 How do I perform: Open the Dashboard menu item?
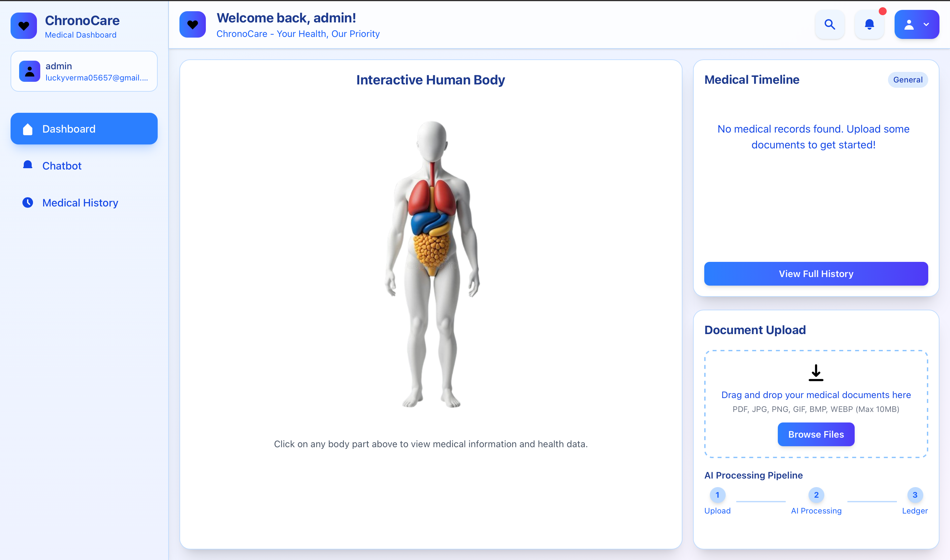84,129
